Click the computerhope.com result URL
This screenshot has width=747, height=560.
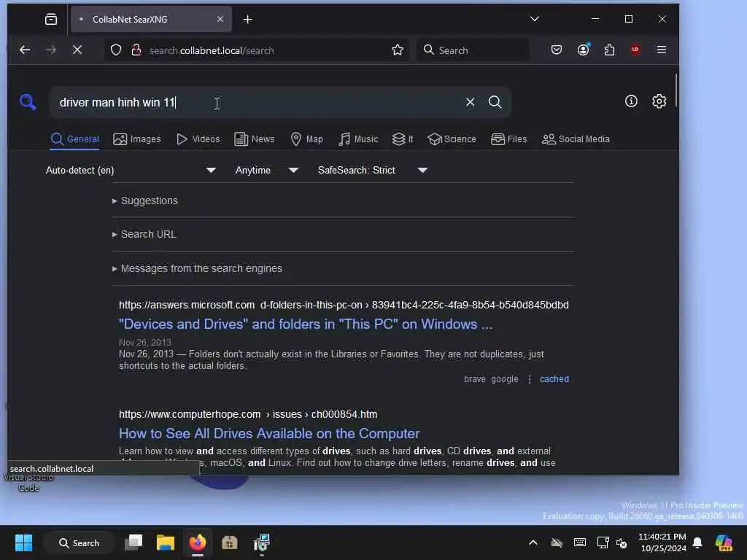(x=248, y=414)
